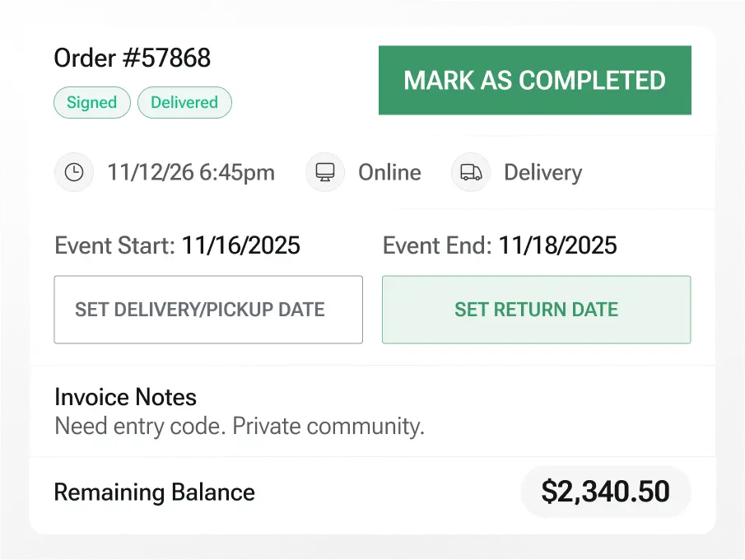Select the Signed status badge
745x560 pixels.
coord(91,103)
